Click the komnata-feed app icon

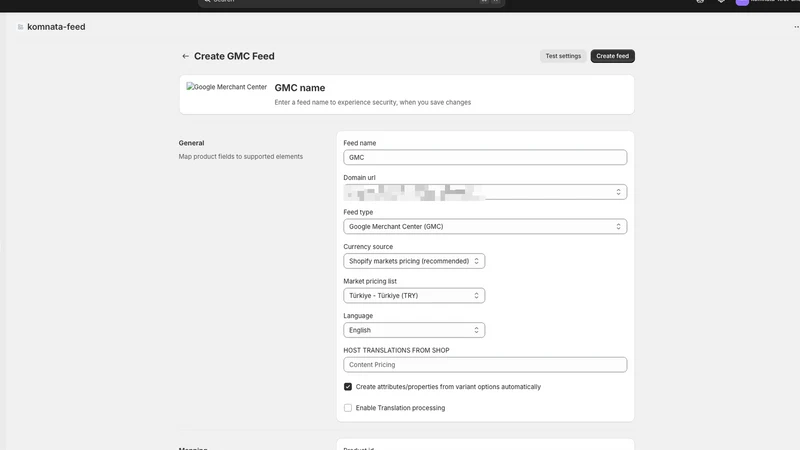pos(20,27)
